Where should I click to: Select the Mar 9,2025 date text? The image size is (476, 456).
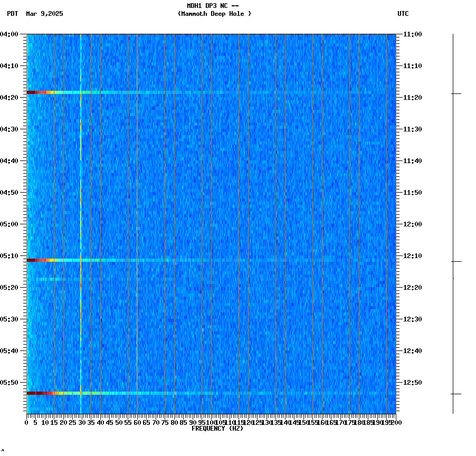tap(44, 14)
